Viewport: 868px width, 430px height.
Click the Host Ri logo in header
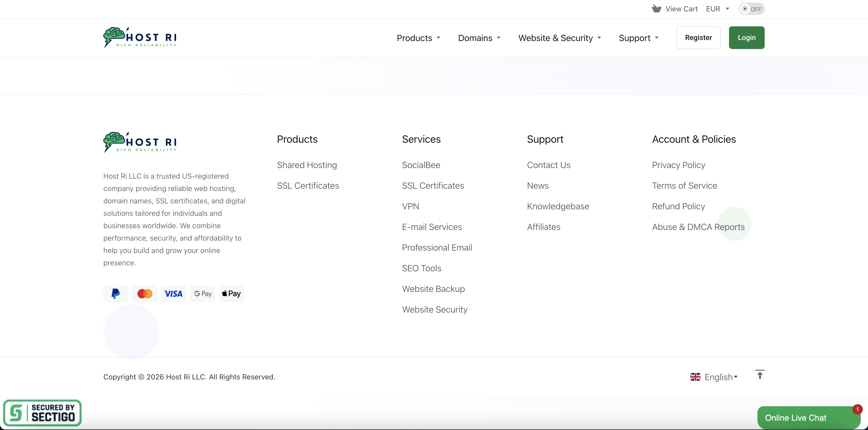coord(140,38)
